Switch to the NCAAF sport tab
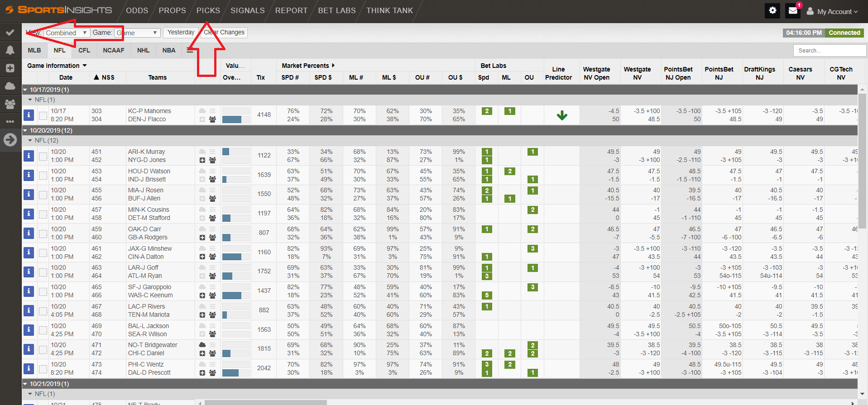Viewport: 868px width, 405px height. (x=113, y=50)
